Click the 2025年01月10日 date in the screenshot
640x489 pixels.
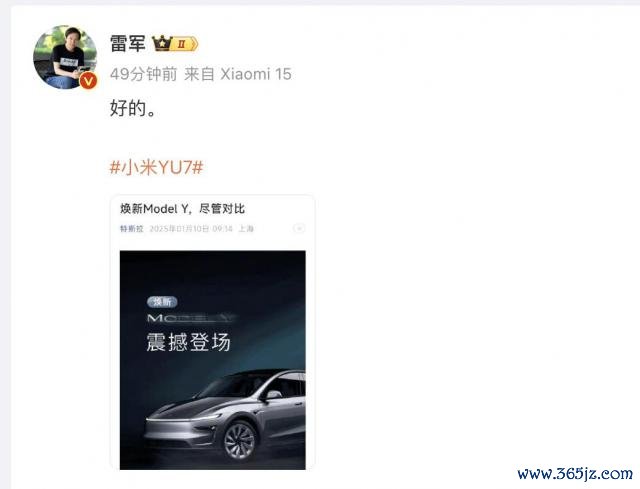pos(180,229)
